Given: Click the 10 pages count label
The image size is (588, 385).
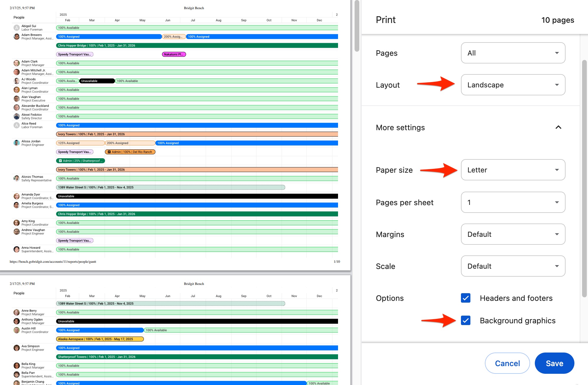Looking at the screenshot, I should coord(558,20).
